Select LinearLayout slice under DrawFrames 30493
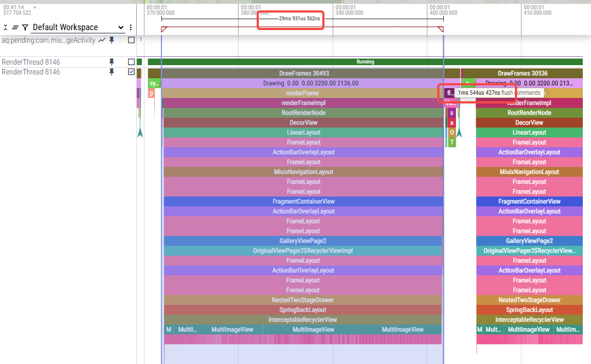 pos(303,132)
